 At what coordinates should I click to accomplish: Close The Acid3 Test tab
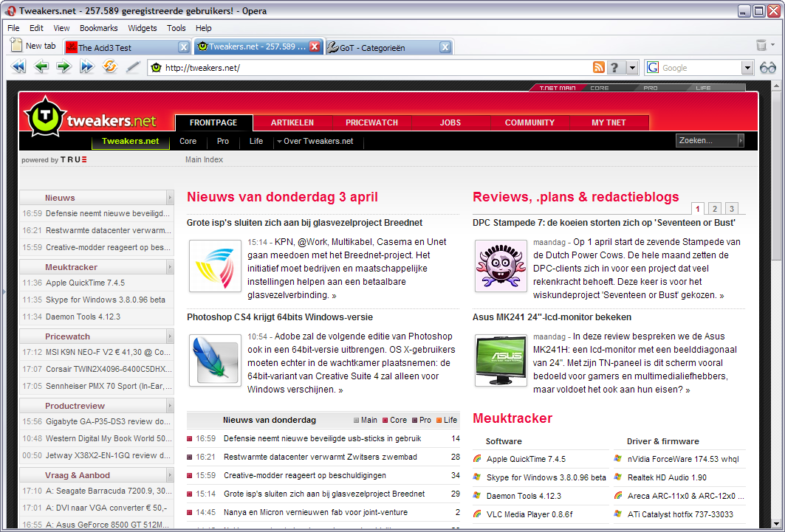[184, 47]
